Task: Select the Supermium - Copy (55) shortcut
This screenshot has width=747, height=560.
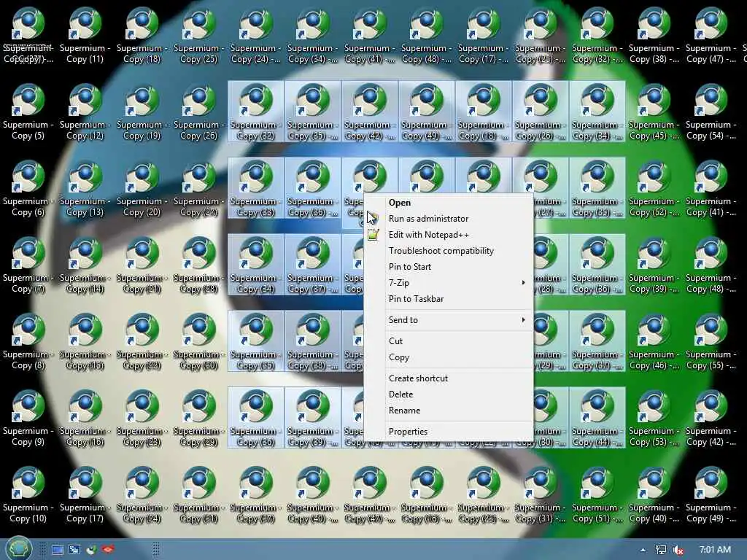Action: click(711, 343)
